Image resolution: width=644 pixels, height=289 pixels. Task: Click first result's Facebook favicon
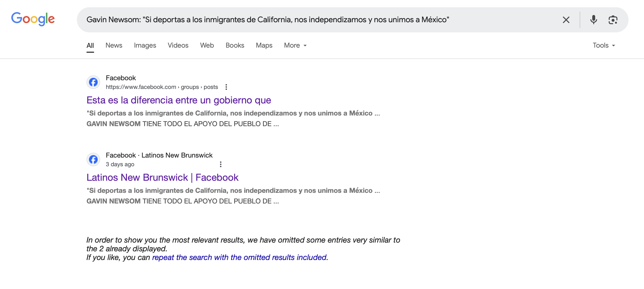pyautogui.click(x=93, y=82)
